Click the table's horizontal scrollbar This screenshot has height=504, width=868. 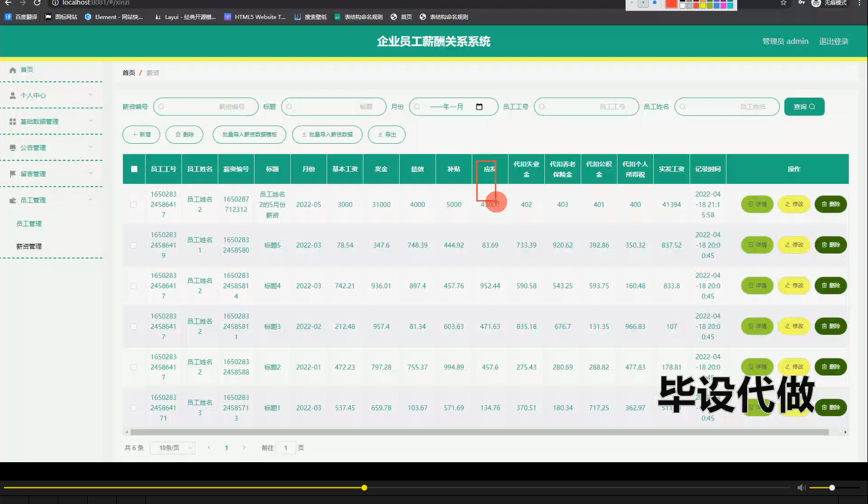(x=479, y=432)
